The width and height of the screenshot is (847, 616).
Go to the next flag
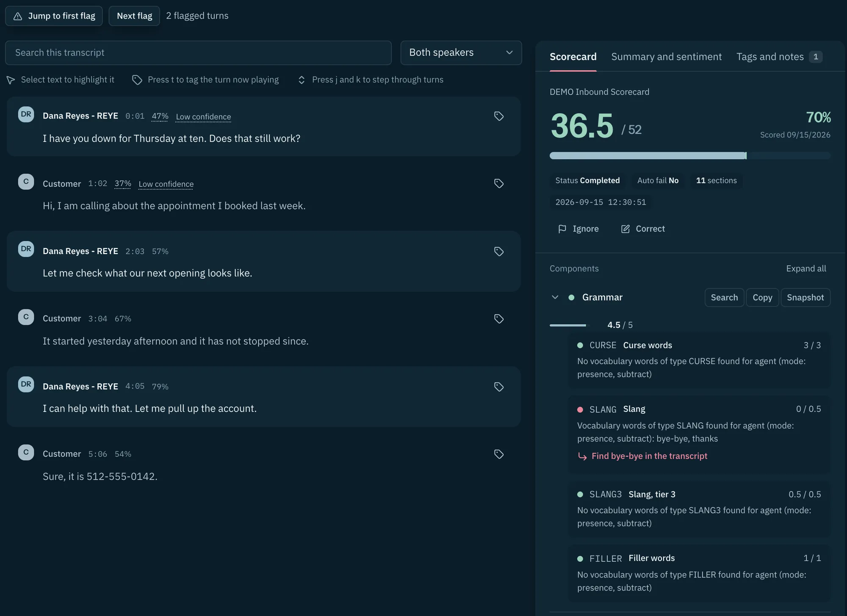tap(134, 16)
